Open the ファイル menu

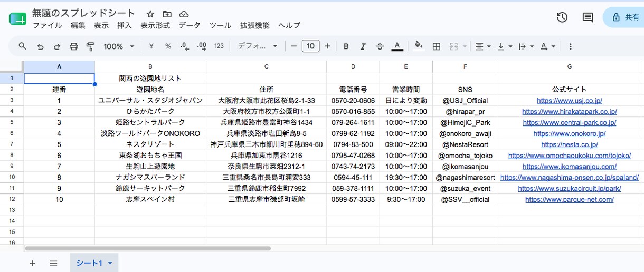47,25
